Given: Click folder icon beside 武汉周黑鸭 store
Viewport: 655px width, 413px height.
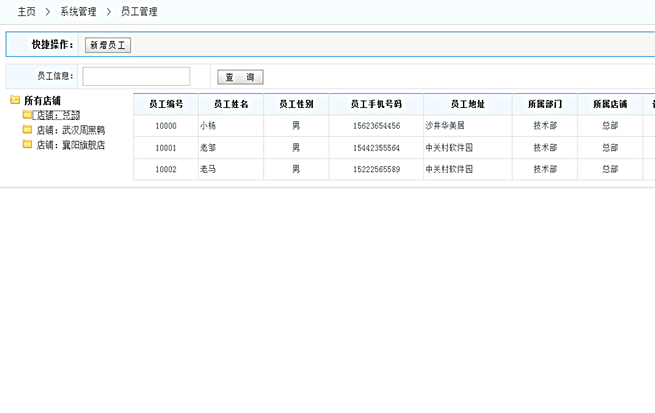Looking at the screenshot, I should point(27,130).
